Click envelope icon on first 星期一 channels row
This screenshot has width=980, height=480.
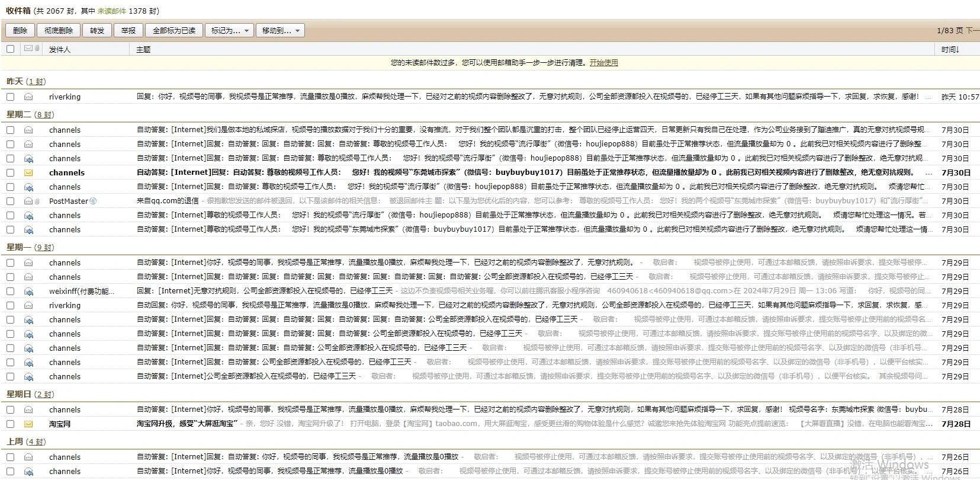[28, 263]
